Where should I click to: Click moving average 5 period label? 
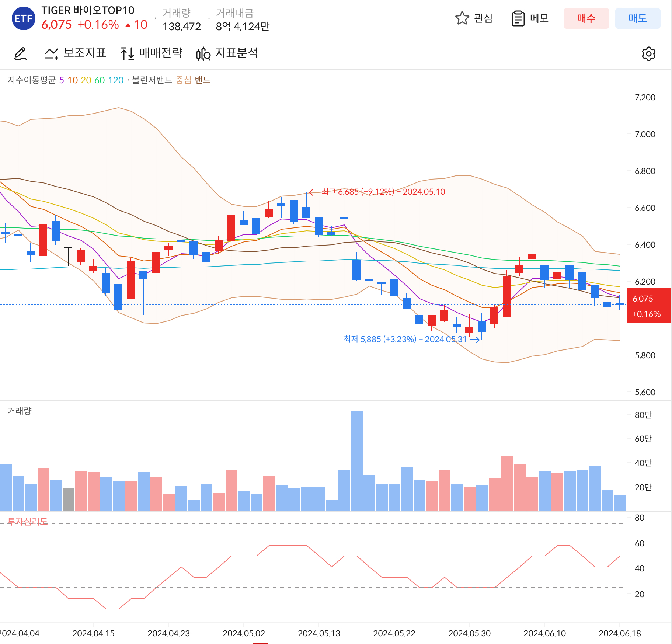click(62, 80)
